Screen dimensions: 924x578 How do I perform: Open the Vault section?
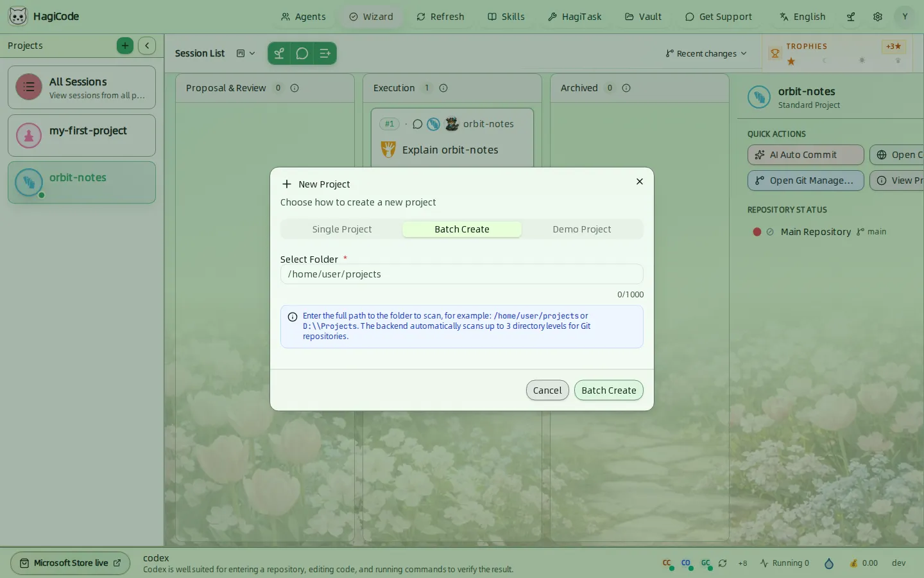pos(643,17)
